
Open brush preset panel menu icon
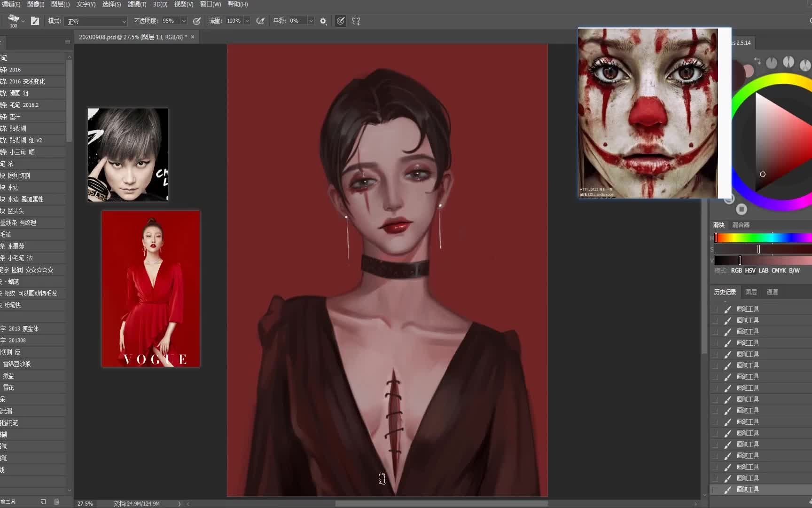click(x=68, y=42)
